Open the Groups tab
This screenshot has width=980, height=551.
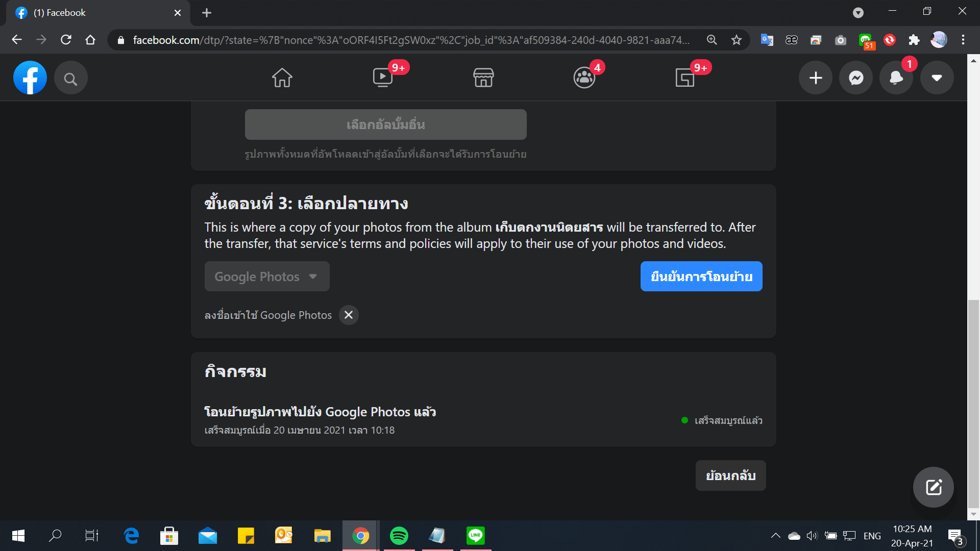tap(584, 78)
